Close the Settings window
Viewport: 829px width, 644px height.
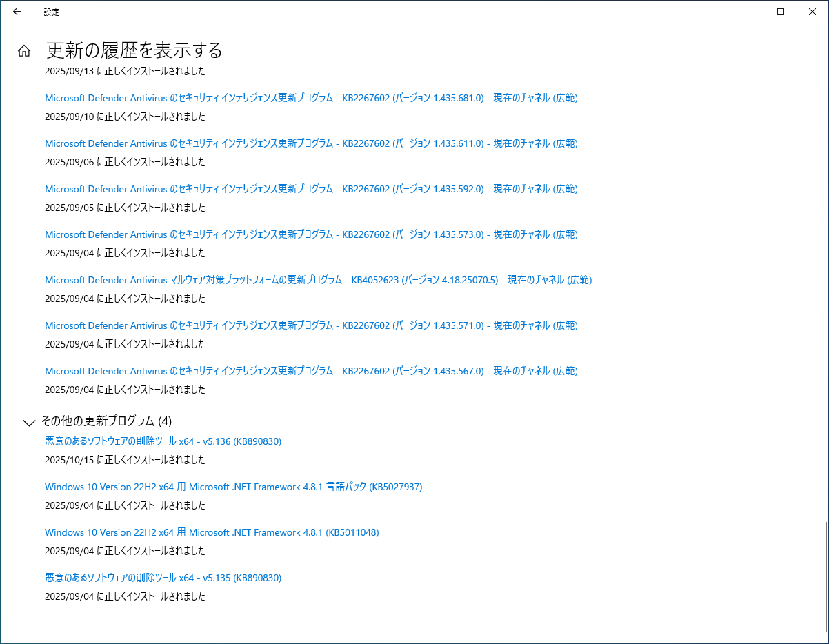pyautogui.click(x=812, y=12)
